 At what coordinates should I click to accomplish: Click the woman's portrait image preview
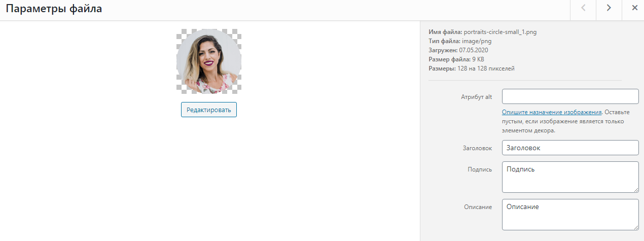(209, 61)
